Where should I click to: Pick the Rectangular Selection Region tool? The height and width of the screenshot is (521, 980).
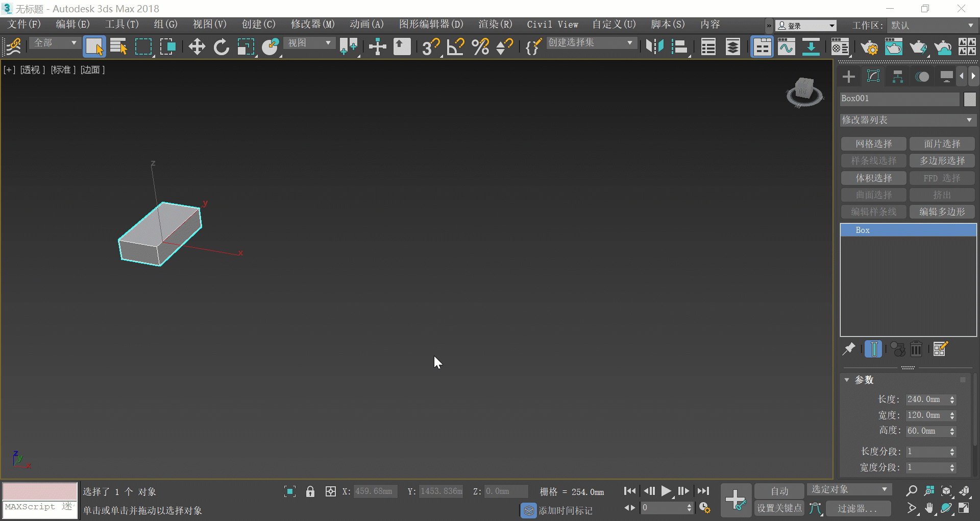tap(143, 47)
